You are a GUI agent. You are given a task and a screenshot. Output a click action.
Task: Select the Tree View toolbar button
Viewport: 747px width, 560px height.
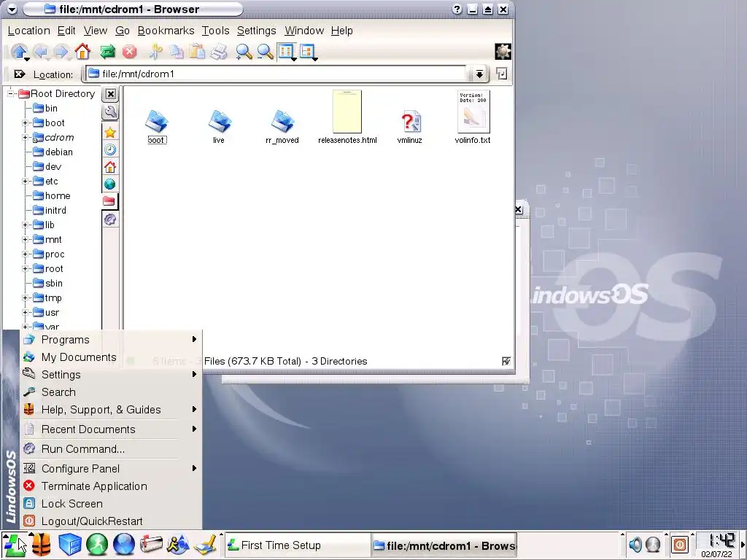(x=308, y=52)
